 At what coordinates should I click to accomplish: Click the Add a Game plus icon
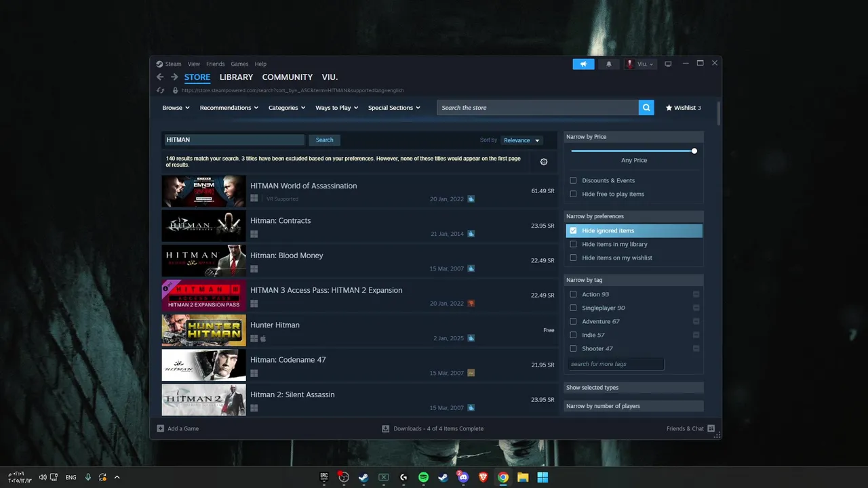coord(161,428)
